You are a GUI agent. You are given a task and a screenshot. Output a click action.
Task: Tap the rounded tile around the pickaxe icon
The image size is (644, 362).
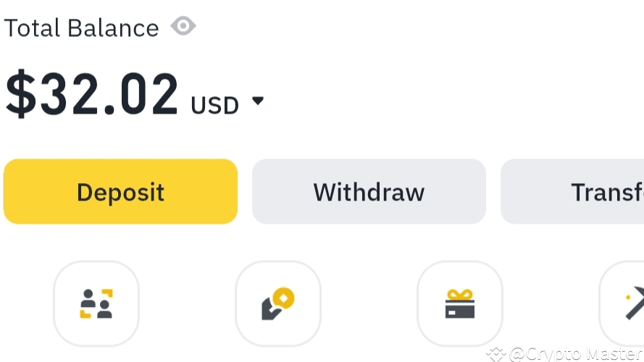(x=622, y=303)
